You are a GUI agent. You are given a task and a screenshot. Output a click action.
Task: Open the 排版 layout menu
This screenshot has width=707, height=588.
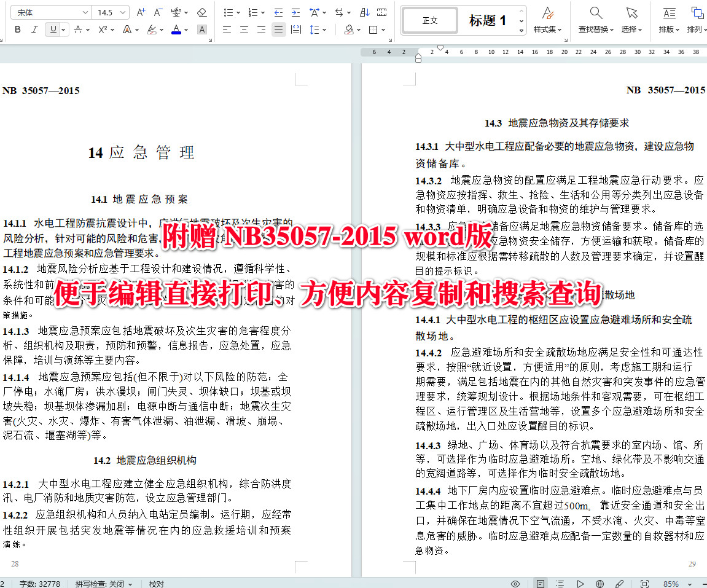coord(669,20)
